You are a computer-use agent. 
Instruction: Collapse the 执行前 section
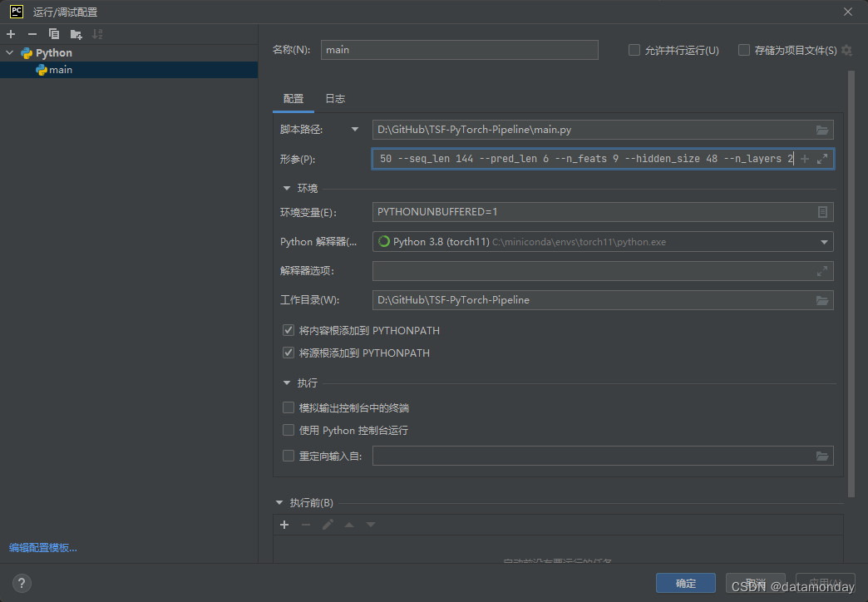tap(279, 503)
